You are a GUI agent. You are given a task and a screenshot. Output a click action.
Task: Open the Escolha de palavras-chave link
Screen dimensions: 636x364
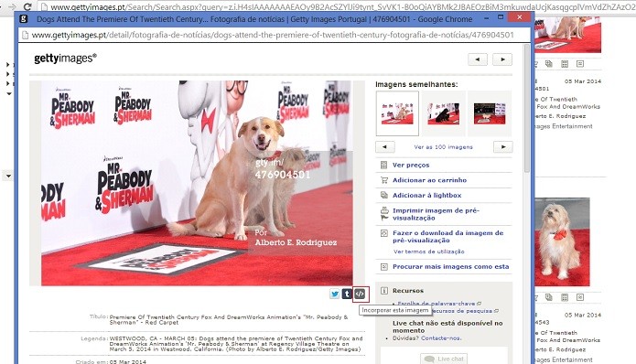click(436, 304)
